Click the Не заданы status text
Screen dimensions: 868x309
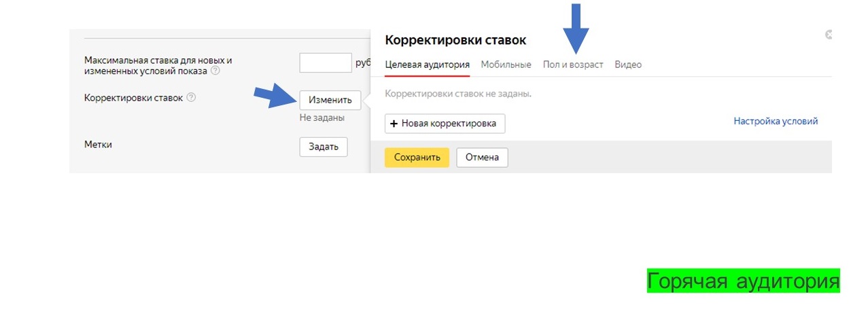(322, 117)
